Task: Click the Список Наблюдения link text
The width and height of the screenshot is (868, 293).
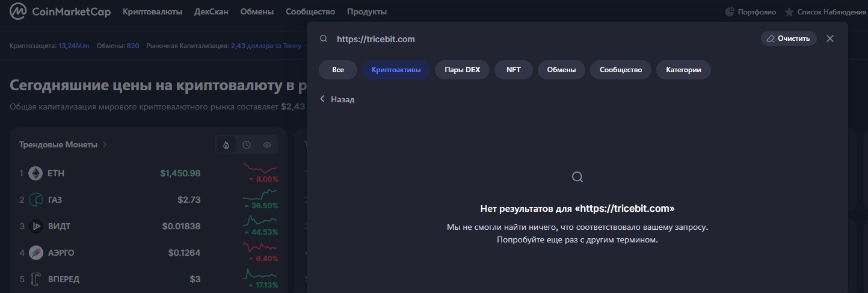Action: click(x=832, y=11)
